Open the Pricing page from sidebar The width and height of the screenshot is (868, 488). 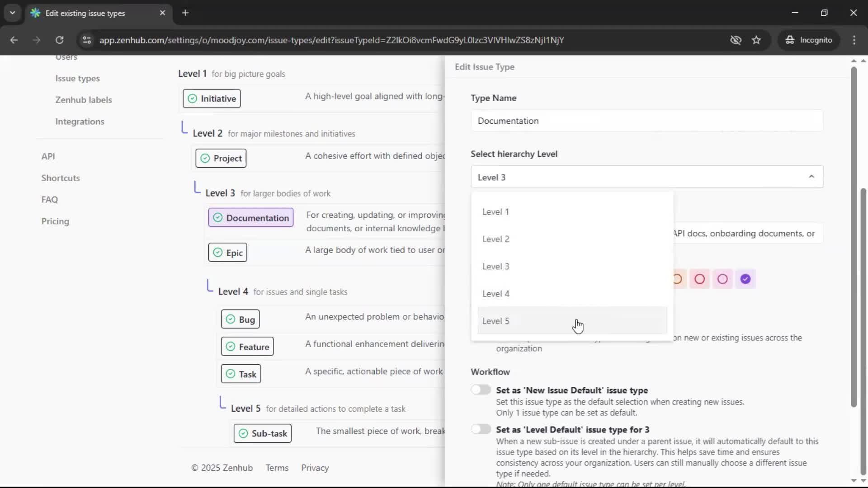[55, 221]
